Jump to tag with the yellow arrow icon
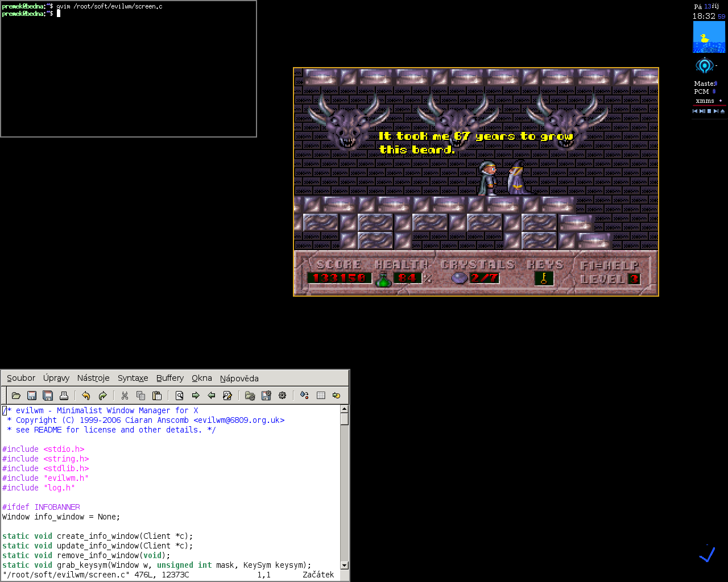The image size is (728, 582). (x=336, y=396)
